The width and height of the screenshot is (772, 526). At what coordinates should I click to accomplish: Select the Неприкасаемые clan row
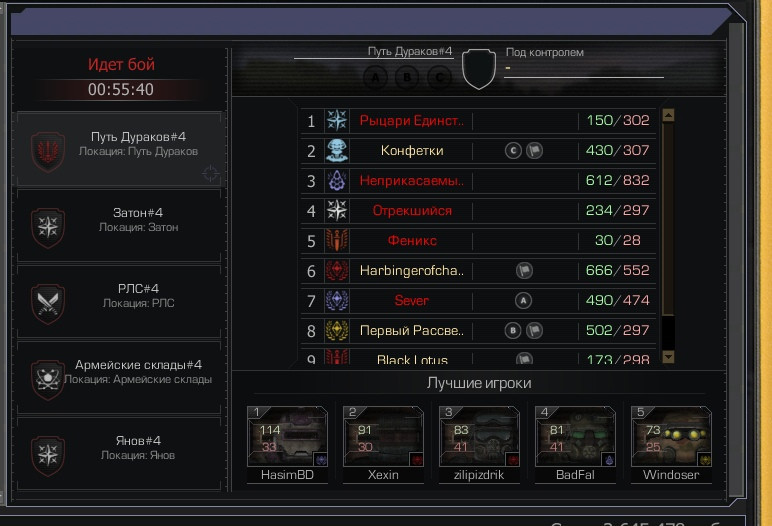tap(478, 181)
